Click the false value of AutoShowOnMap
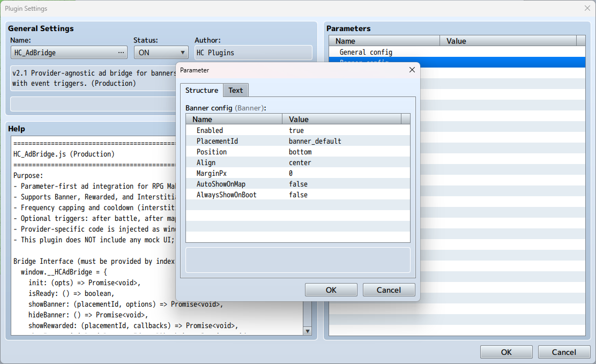Viewport: 596px width, 364px height. [x=299, y=184]
